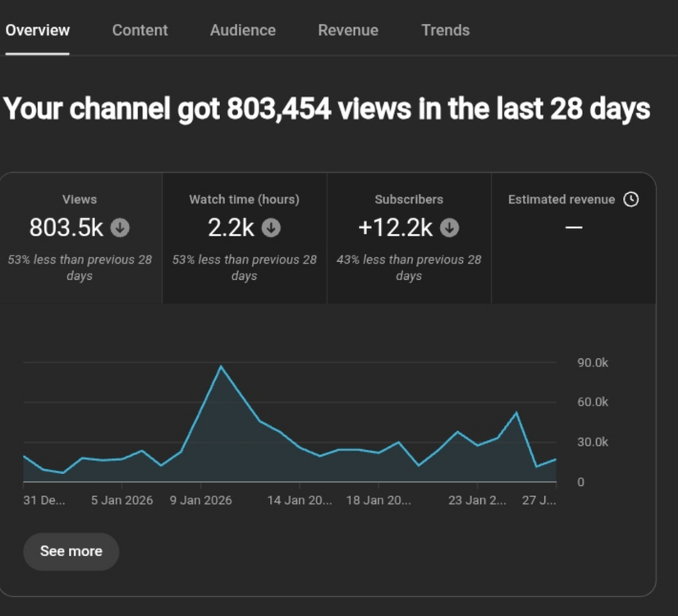
Task: Click the highest chart peak near 9 Jan
Action: 221,366
